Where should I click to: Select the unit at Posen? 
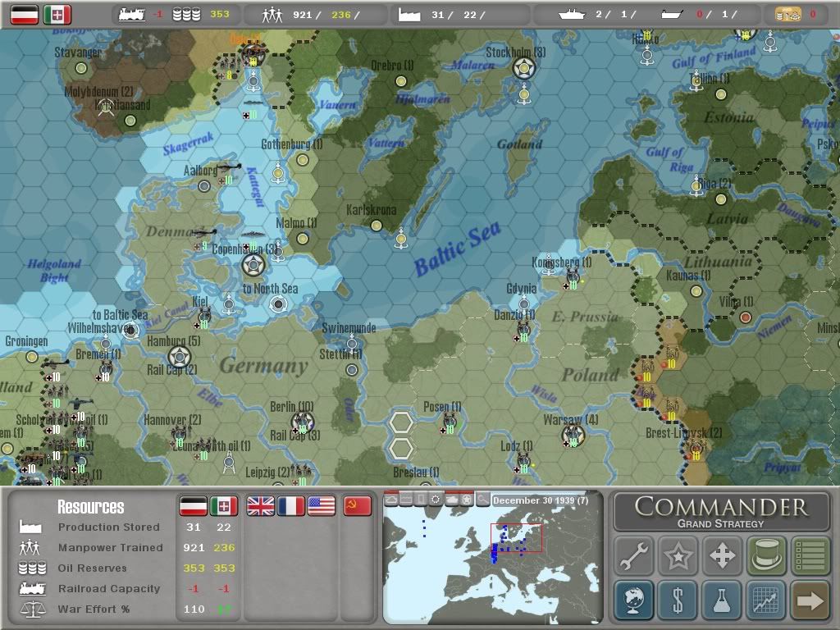pos(450,422)
